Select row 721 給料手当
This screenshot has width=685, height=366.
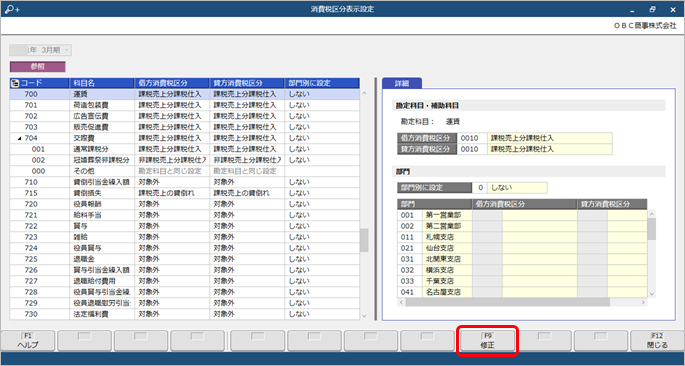(x=185, y=215)
